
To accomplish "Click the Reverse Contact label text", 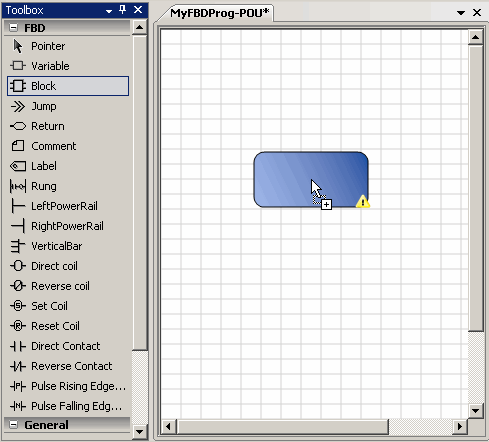I will tap(72, 366).
